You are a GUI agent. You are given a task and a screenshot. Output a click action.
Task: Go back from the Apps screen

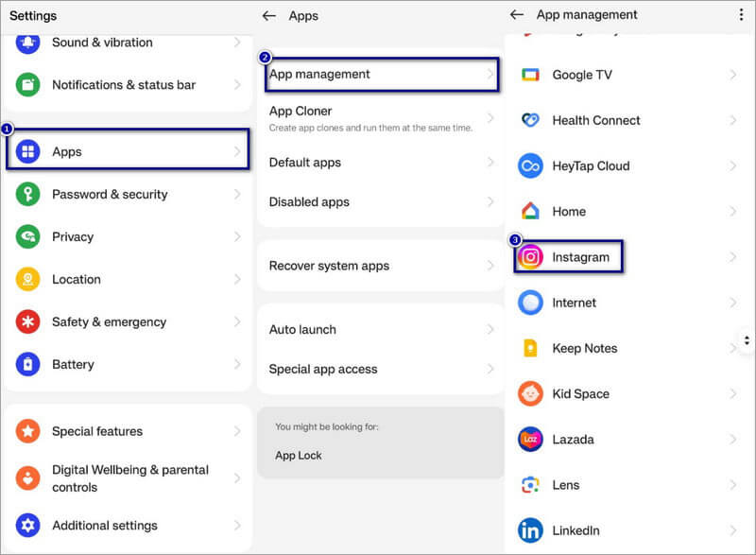269,16
